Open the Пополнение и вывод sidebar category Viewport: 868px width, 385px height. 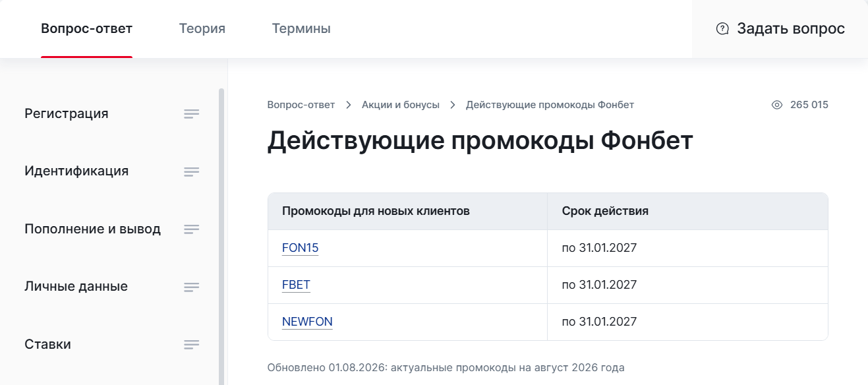pyautogui.click(x=92, y=229)
